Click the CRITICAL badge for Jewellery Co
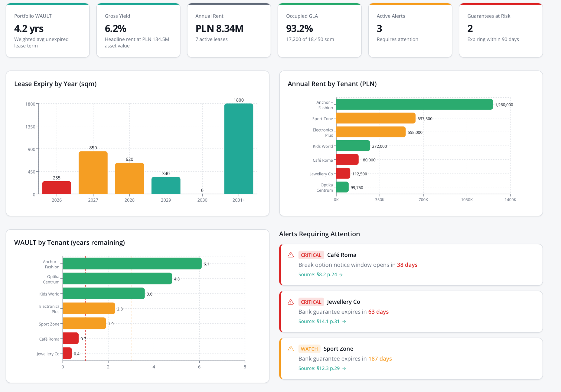 coord(311,302)
